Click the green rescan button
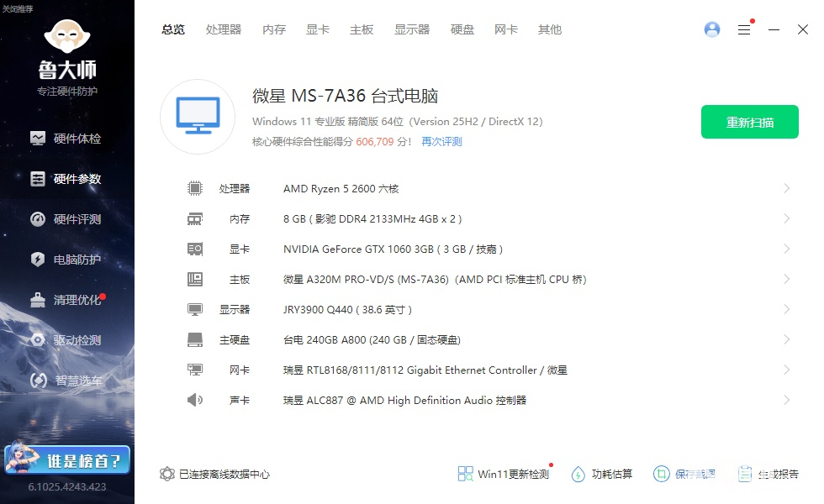824x504 pixels. 750,123
